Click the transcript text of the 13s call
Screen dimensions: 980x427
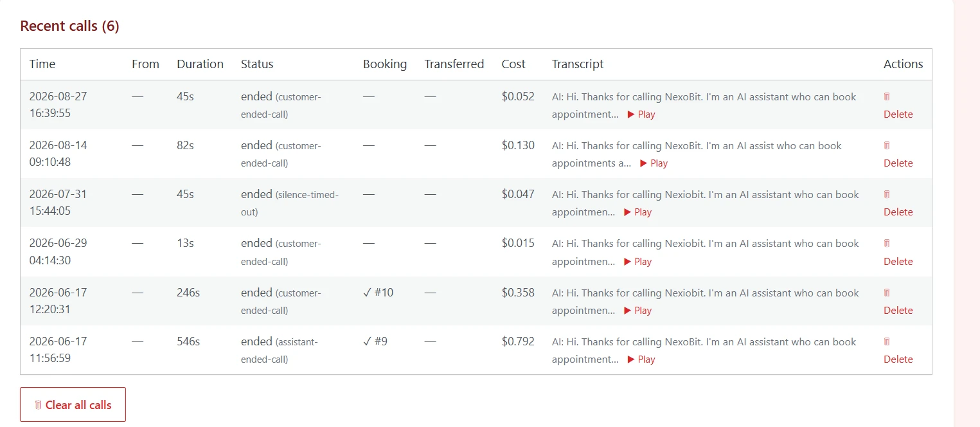pos(706,252)
